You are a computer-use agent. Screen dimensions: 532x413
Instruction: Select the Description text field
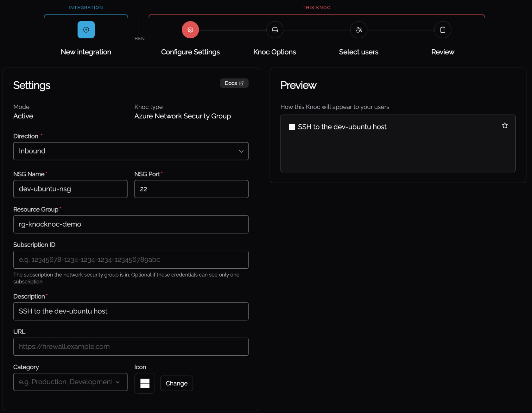click(x=131, y=311)
